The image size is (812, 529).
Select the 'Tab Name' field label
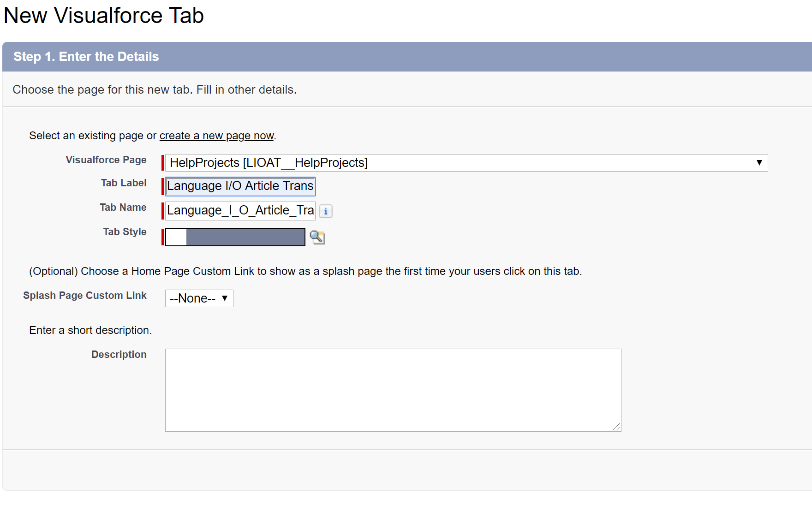123,208
